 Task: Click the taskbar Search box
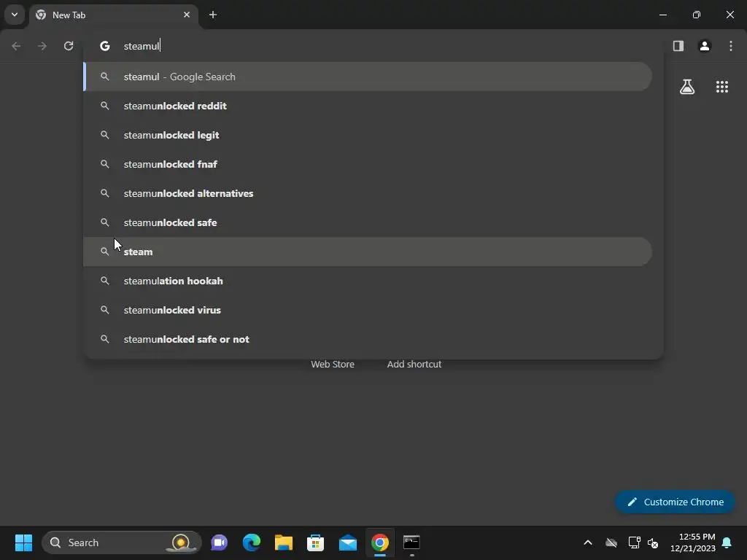tap(122, 542)
